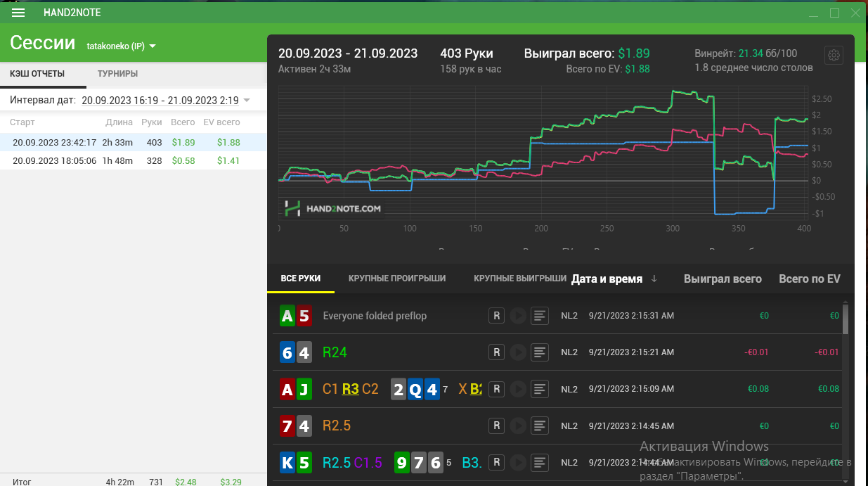Screen dimensions: 868x486
Task: Click the R replayer button for 64 hand
Action: (x=496, y=352)
